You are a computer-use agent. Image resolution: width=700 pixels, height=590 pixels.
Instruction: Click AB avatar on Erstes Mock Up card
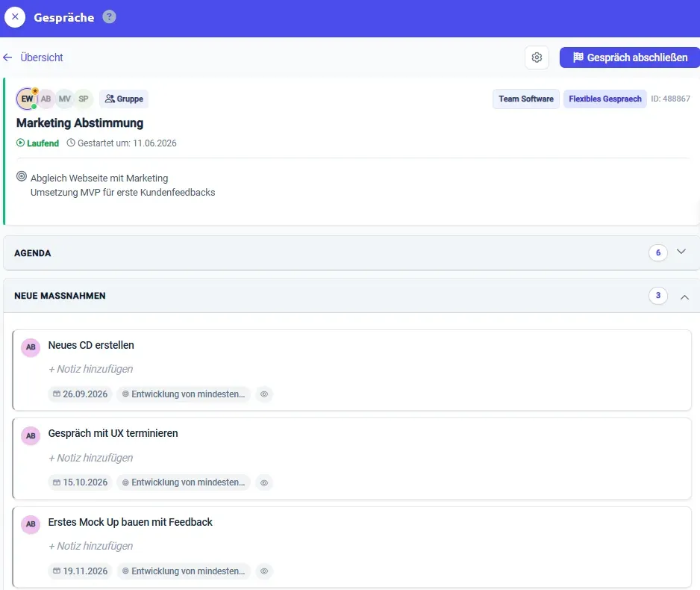[x=31, y=524]
